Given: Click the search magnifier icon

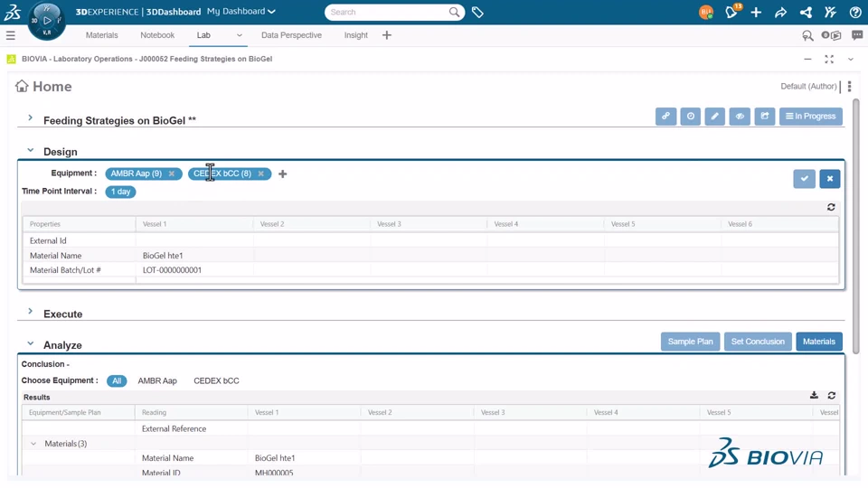Looking at the screenshot, I should pos(454,12).
